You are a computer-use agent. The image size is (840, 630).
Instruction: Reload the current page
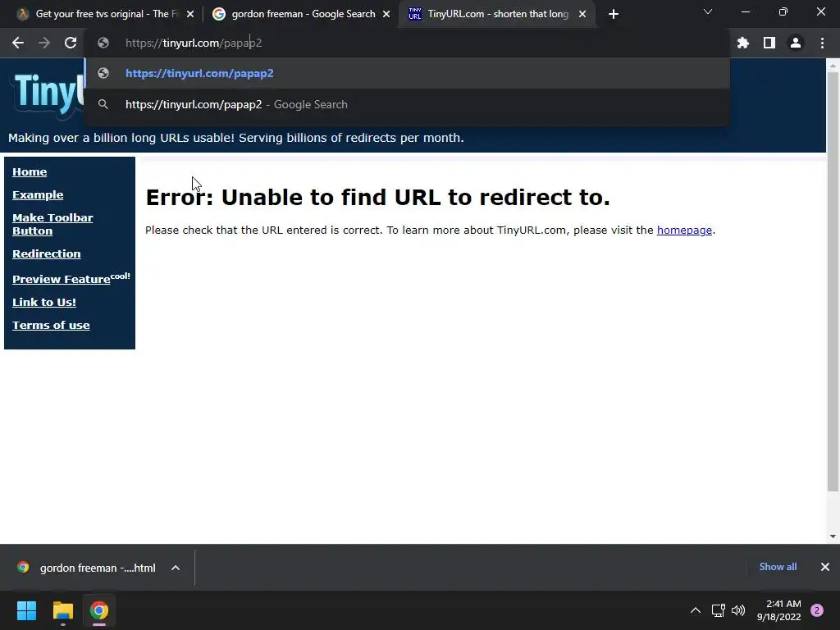[71, 43]
